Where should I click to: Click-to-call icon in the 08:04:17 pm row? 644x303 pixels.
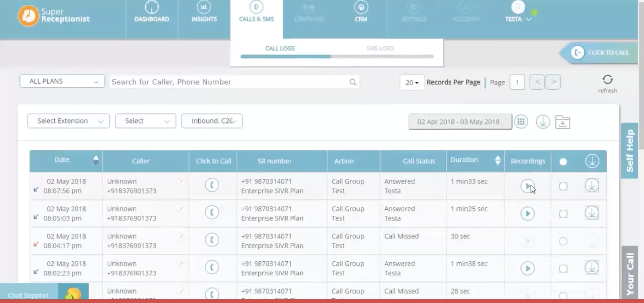click(212, 239)
